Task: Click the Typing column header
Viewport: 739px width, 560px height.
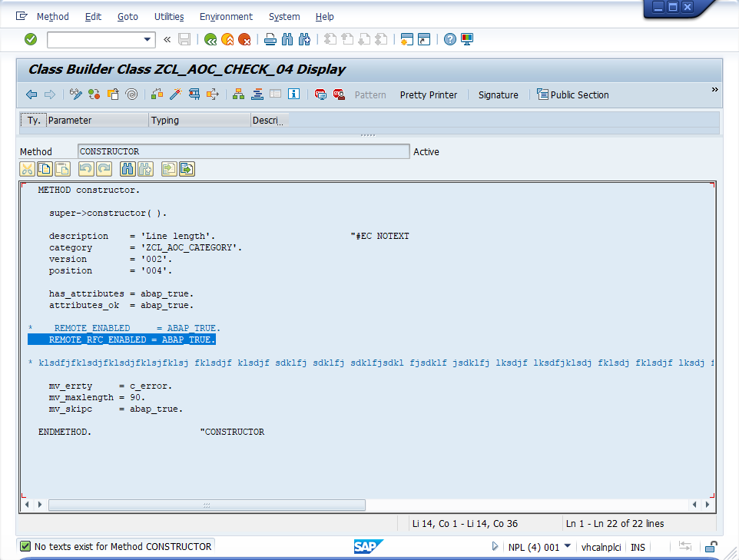Action: click(200, 120)
